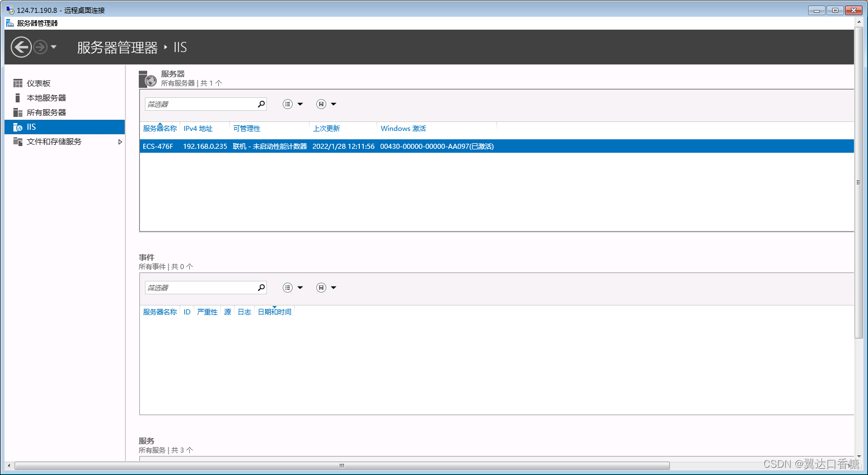The height and width of the screenshot is (475, 868).
Task: Select server row ECS-476F
Action: click(x=497, y=146)
